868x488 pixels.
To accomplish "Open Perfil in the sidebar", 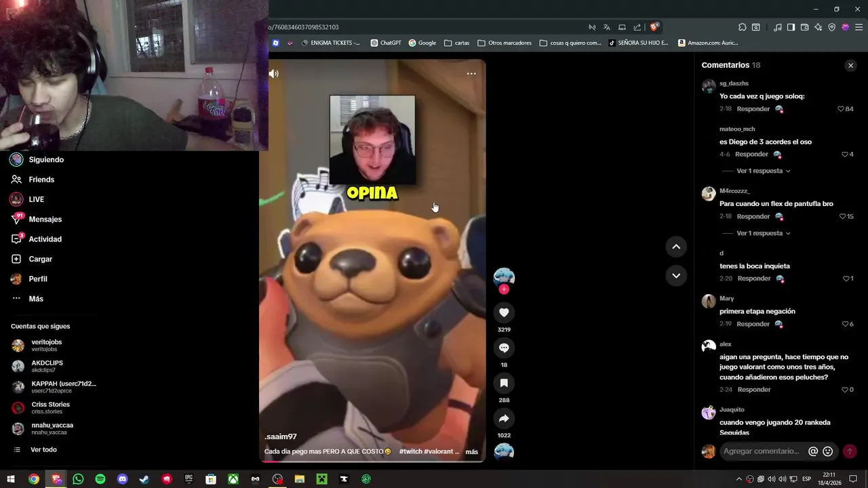I will (38, 279).
